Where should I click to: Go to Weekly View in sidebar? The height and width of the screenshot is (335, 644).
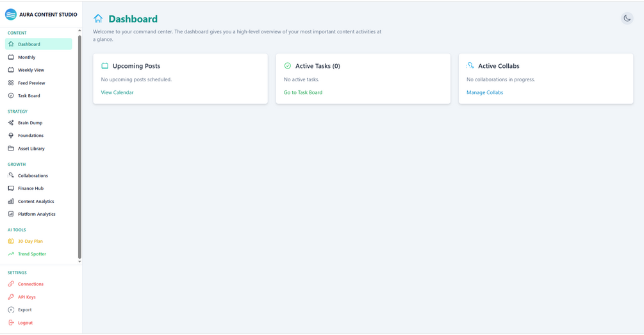click(x=31, y=70)
